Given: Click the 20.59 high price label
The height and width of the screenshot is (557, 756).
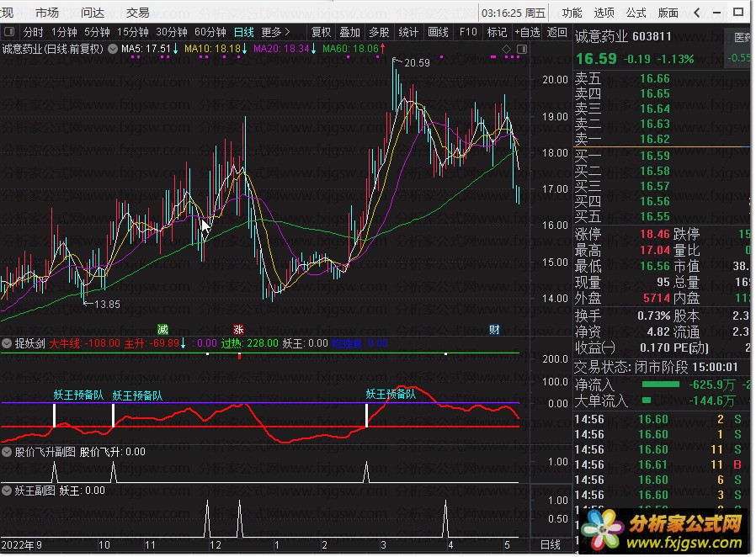Looking at the screenshot, I should pyautogui.click(x=417, y=63).
